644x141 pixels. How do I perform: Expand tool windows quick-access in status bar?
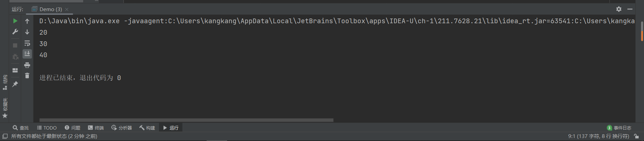pyautogui.click(x=5, y=136)
